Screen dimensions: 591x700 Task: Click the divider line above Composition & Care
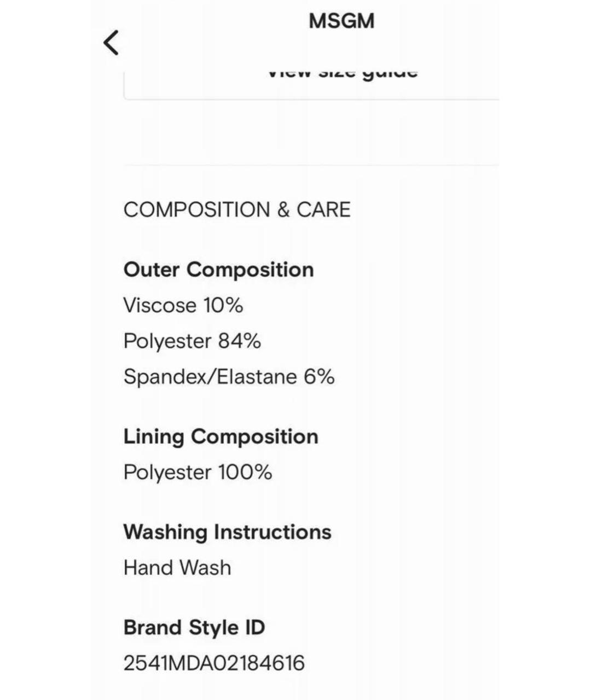311,165
